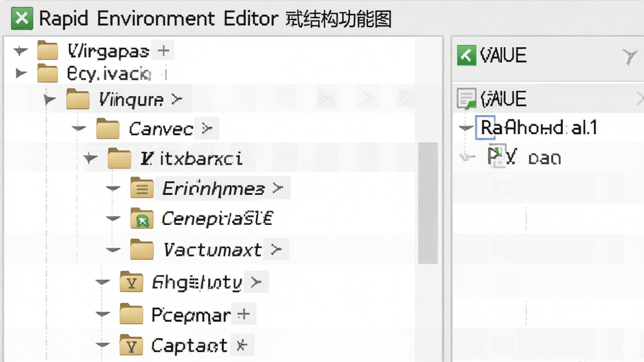Click the green X application icon in title bar
Image resolution: width=644 pixels, height=362 pixels.
pos(22,18)
